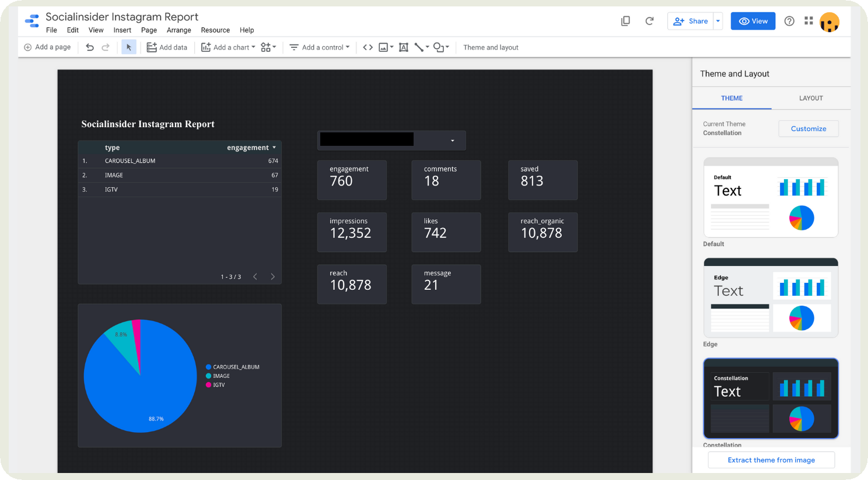Open the account avatar menu

829,22
